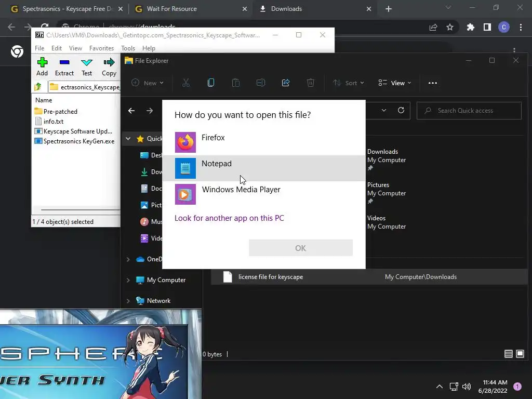Image resolution: width=532 pixels, height=399 pixels.
Task: Open the Chrome tab search dropdown
Action: pos(448,7)
